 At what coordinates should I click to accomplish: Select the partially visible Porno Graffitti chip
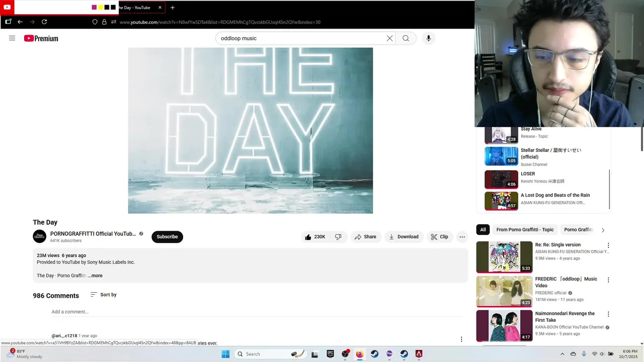(578, 230)
